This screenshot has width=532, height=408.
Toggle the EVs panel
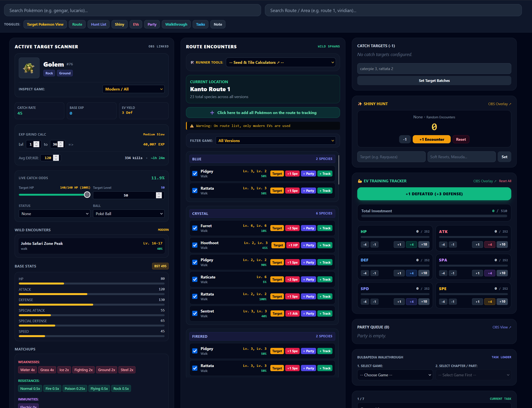point(136,24)
